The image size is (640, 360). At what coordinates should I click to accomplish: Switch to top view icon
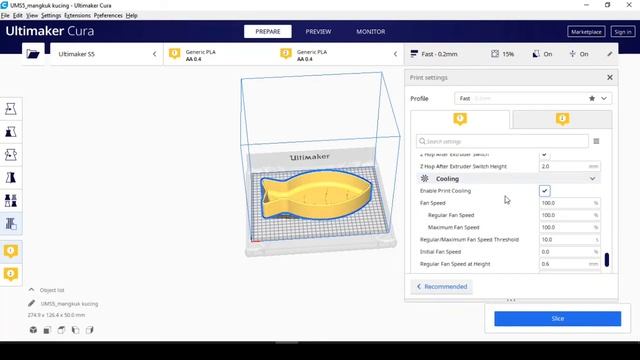(61, 330)
